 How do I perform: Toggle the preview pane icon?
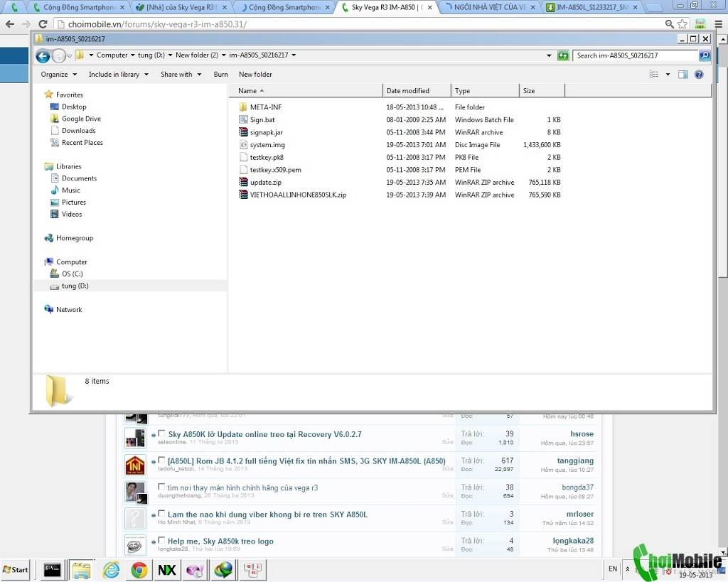tap(682, 74)
